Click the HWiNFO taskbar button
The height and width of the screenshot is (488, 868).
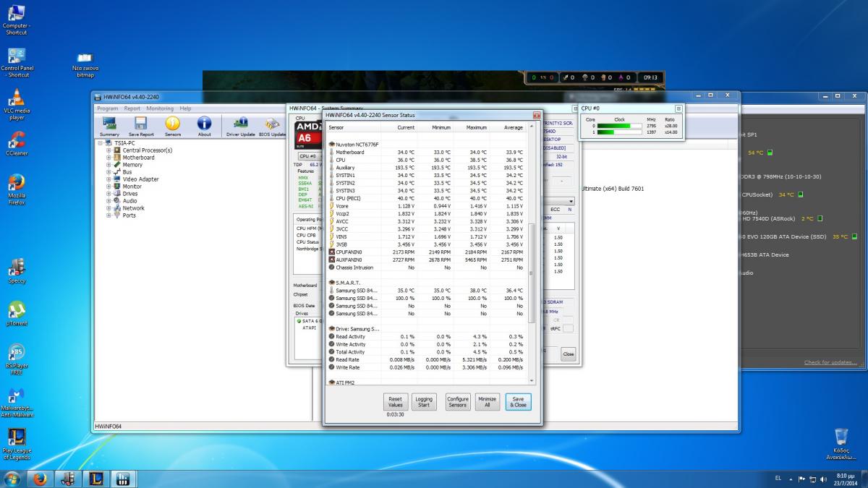click(122, 479)
